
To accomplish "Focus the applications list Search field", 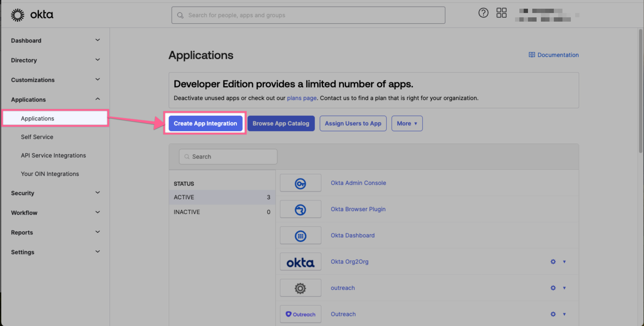I will click(228, 157).
